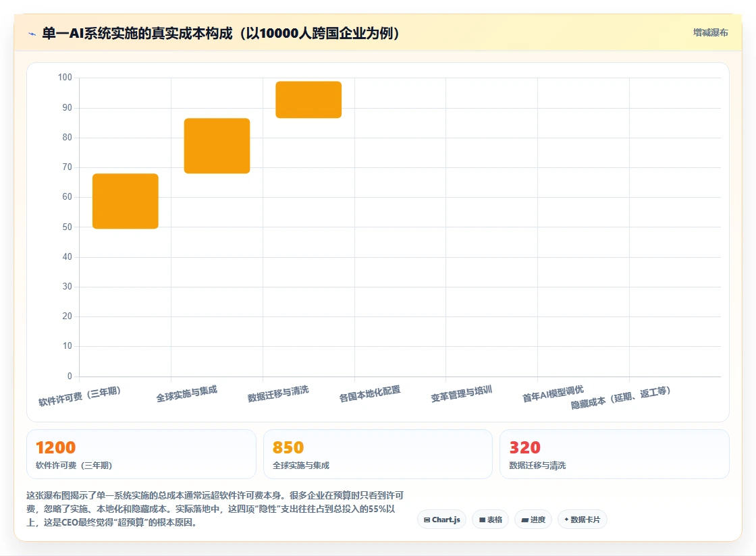756x556 pixels.
Task: Click the 隐藏成本（延期、返工等）axis label
Action: click(x=621, y=398)
